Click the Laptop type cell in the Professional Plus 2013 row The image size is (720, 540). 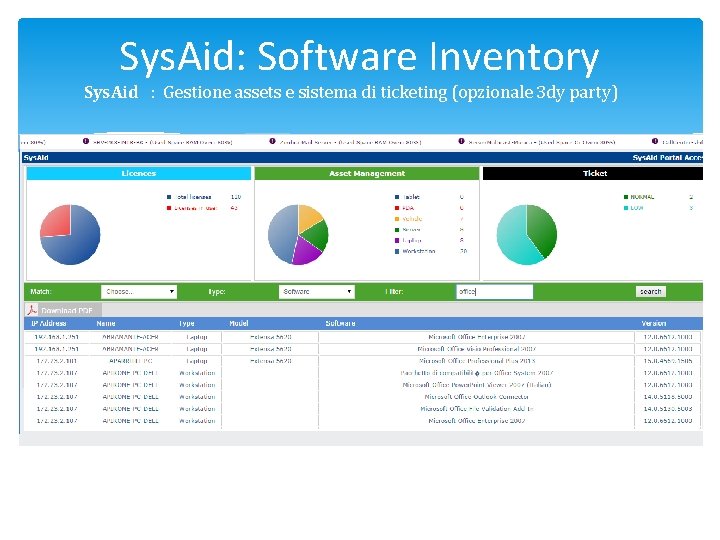[x=197, y=361]
